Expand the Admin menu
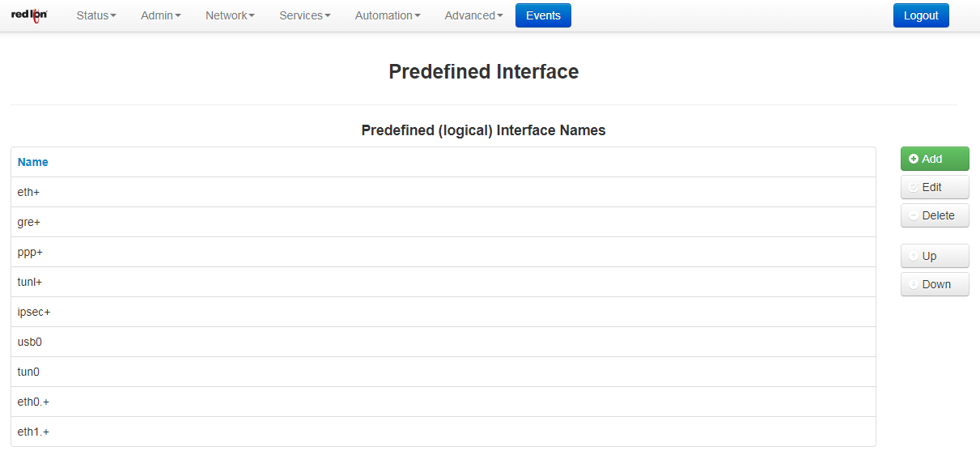This screenshot has width=980, height=468. point(161,15)
